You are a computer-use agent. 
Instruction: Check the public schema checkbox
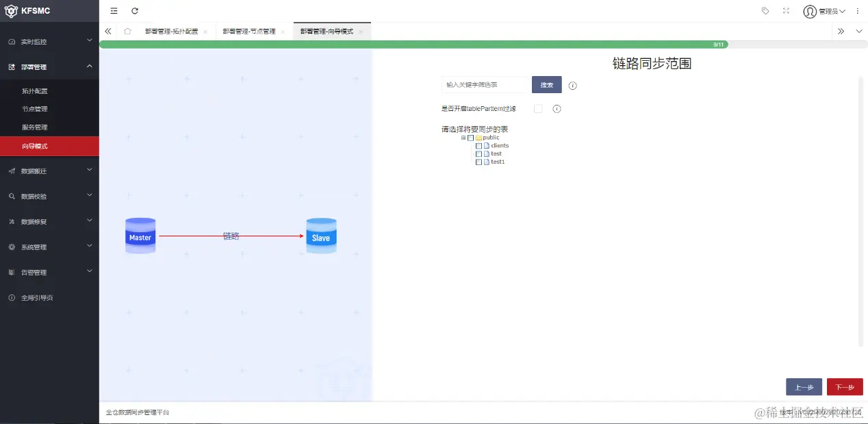click(x=470, y=138)
